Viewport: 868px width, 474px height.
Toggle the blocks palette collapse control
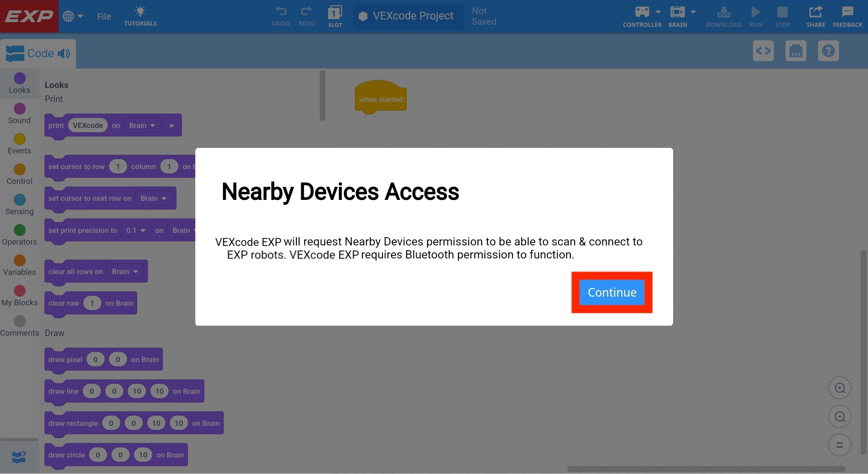coord(18,457)
